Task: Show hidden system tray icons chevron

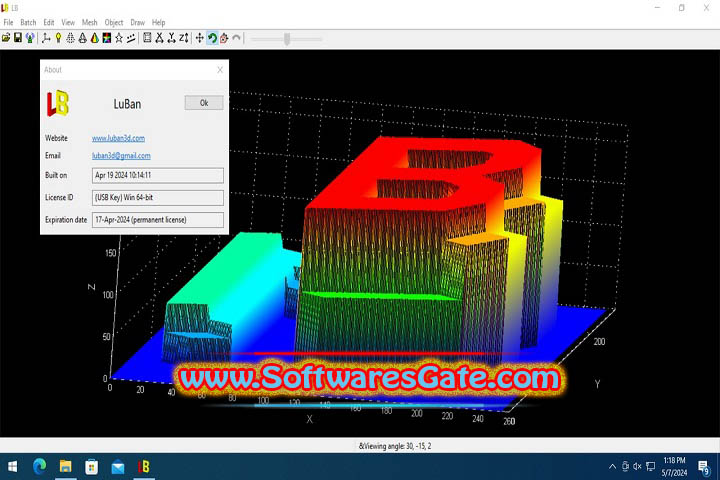Action: point(612,467)
